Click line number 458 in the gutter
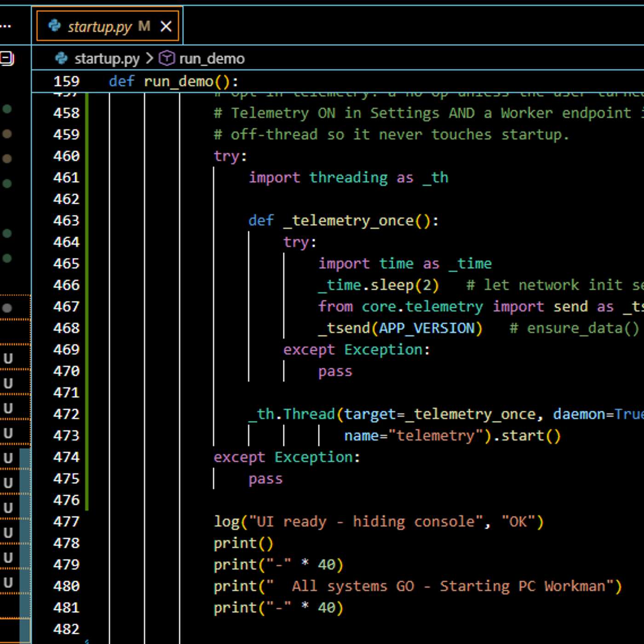644x644 pixels. pos(66,113)
